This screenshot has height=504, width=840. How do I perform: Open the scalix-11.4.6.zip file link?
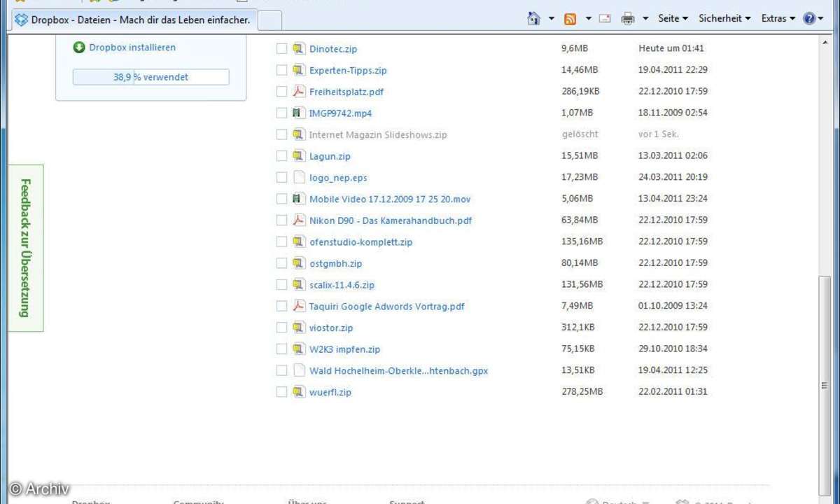tap(342, 285)
